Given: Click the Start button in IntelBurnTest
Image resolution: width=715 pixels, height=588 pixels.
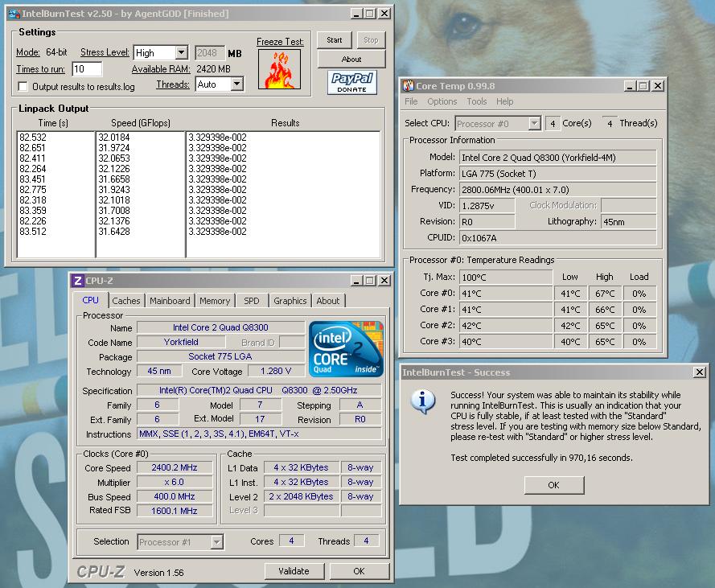Looking at the screenshot, I should [x=335, y=40].
